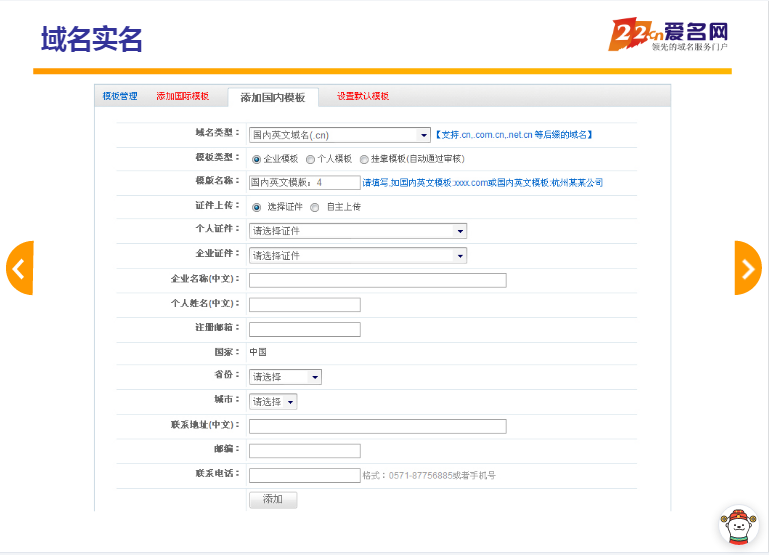The width and height of the screenshot is (769, 555).
Task: Focus the 联系电话 input field
Action: click(304, 475)
